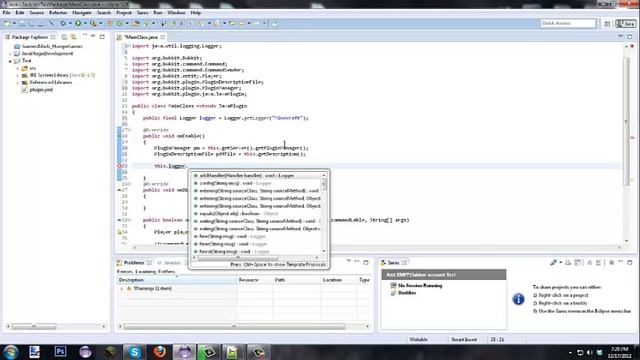640x360 pixels.
Task: Click the Debug bug toolbar icon
Action: [63, 24]
